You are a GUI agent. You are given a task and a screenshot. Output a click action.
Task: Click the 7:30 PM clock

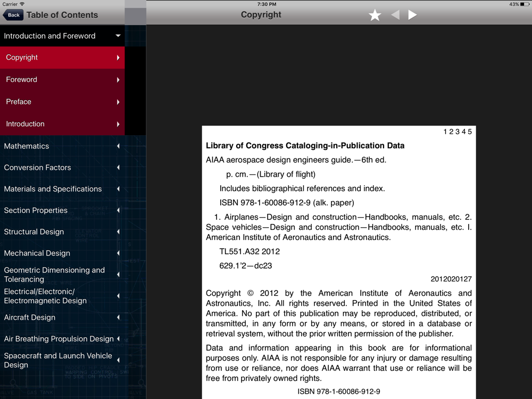click(267, 4)
